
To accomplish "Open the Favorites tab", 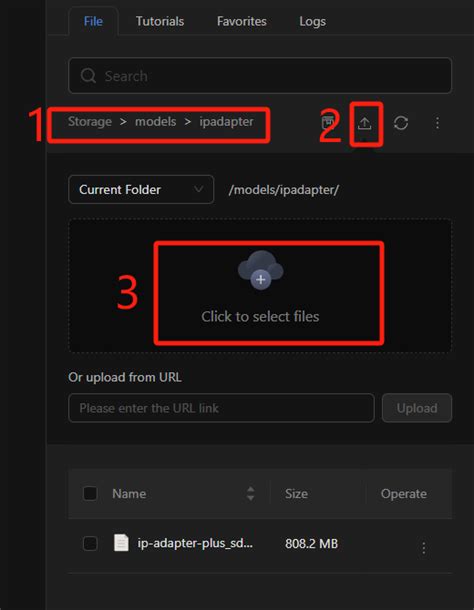I will click(242, 21).
